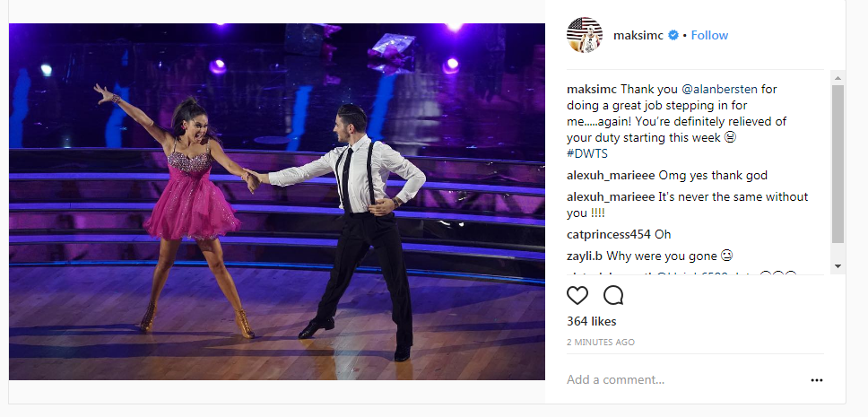
Task: Click the first alexuh_marieee commenter username
Action: (611, 176)
